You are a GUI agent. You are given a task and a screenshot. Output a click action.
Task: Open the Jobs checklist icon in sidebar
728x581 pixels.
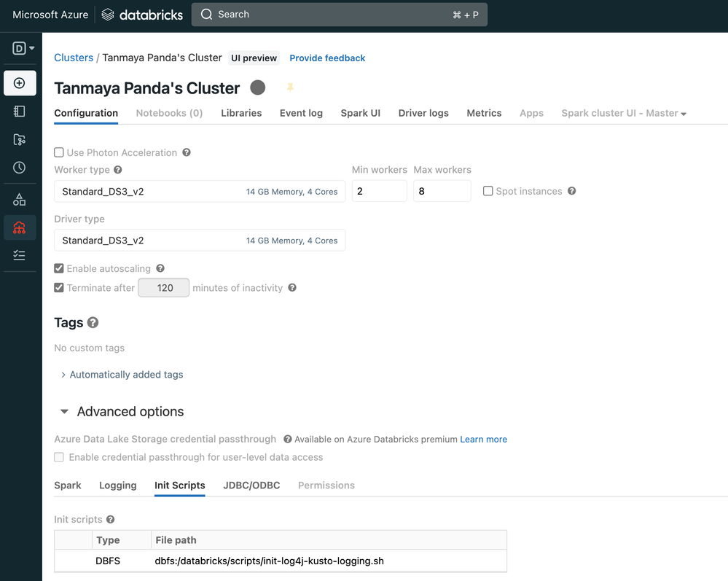(20, 255)
